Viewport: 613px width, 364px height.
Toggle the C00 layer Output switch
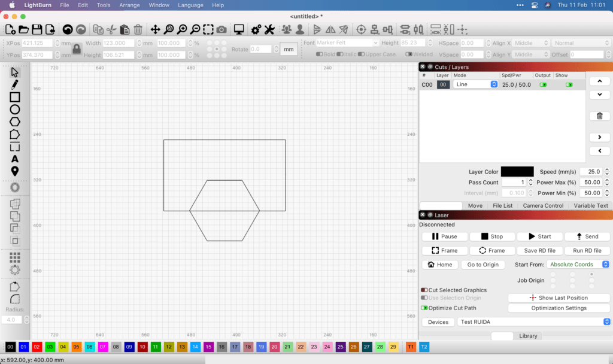[542, 84]
